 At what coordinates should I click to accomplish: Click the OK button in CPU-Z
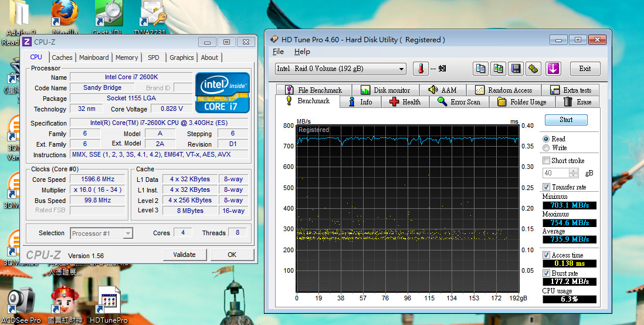[232, 255]
